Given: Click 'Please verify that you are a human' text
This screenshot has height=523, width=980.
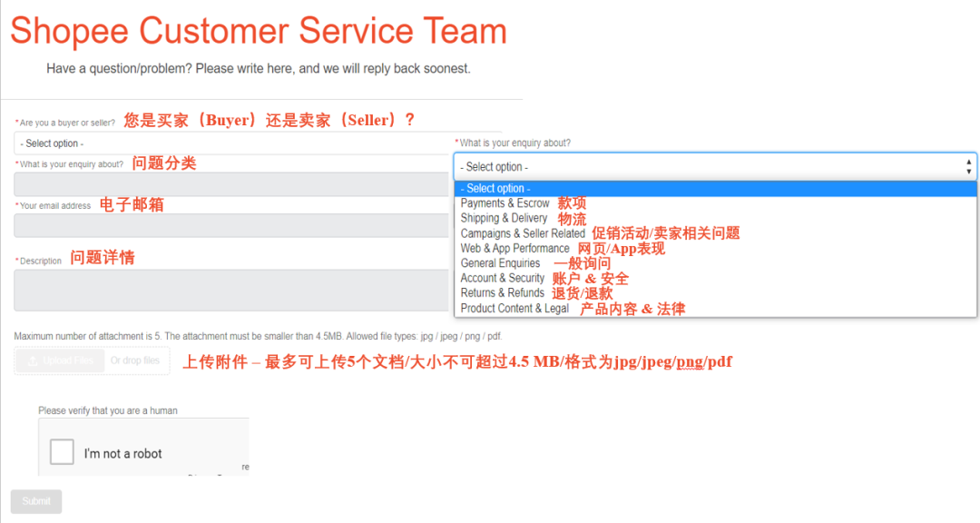Looking at the screenshot, I should point(107,410).
